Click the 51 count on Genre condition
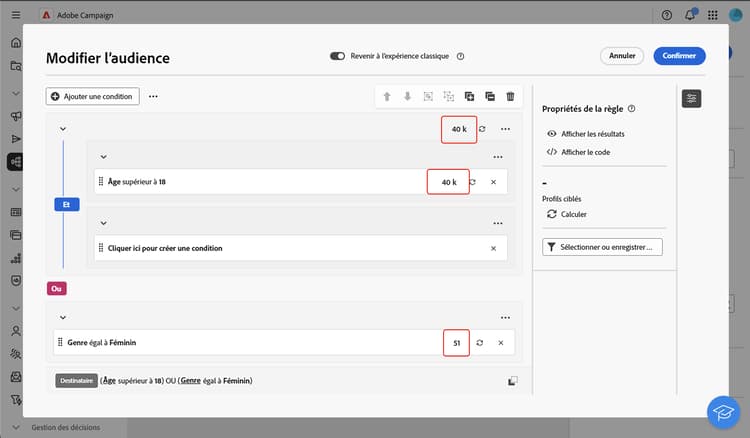750x438 pixels. point(456,343)
